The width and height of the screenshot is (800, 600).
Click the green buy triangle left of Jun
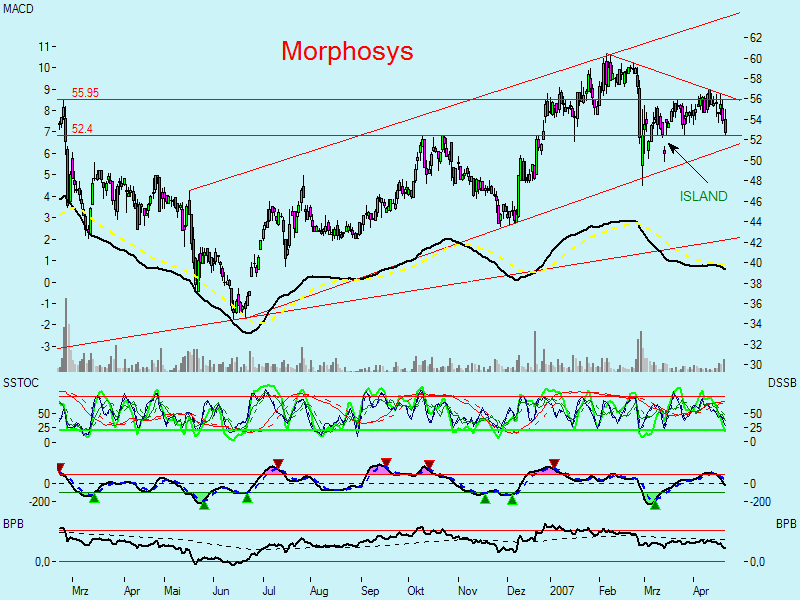204,505
